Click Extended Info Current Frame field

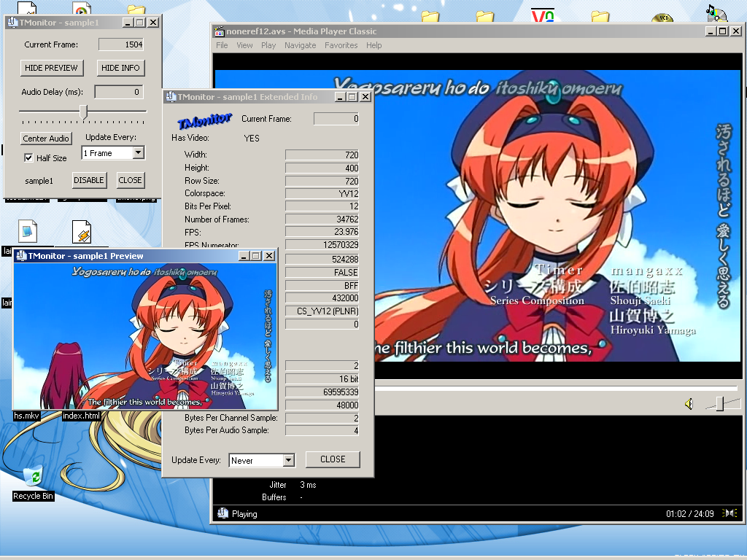336,119
